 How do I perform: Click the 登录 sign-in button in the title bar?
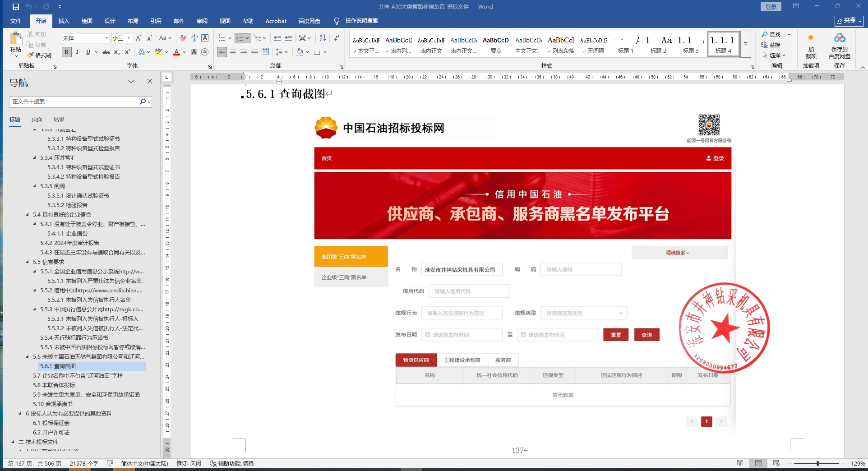[771, 6]
